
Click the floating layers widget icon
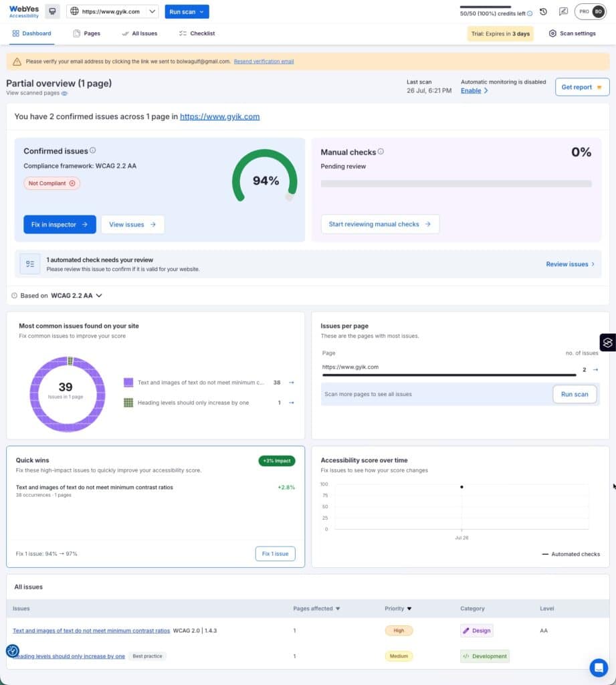tap(608, 342)
